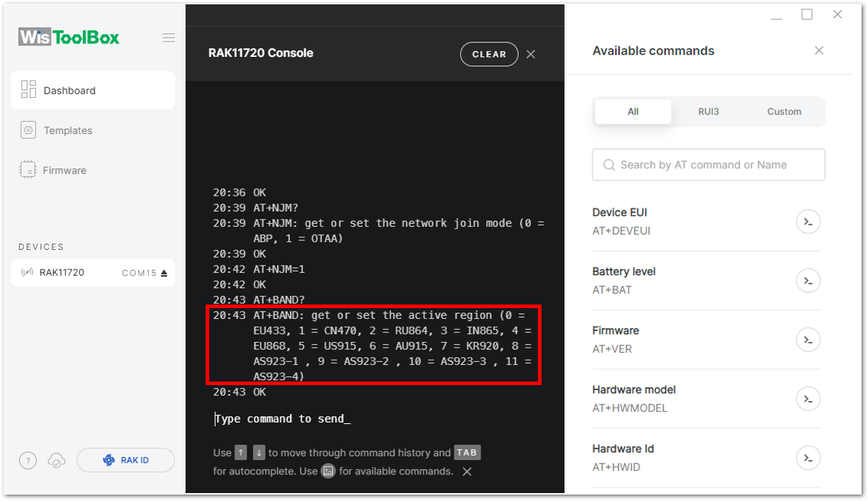The width and height of the screenshot is (868, 501).
Task: Open the Dashboard section
Action: pyautogui.click(x=93, y=90)
